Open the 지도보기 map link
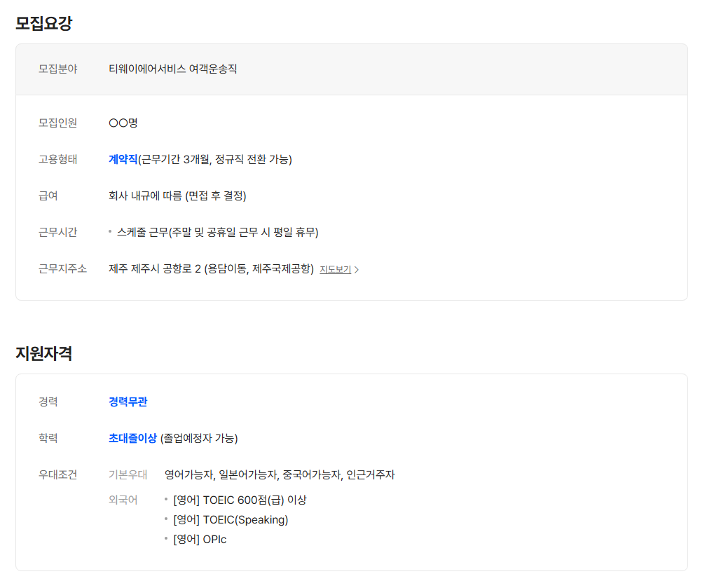Screen dimensions: 707x588 coord(335,269)
